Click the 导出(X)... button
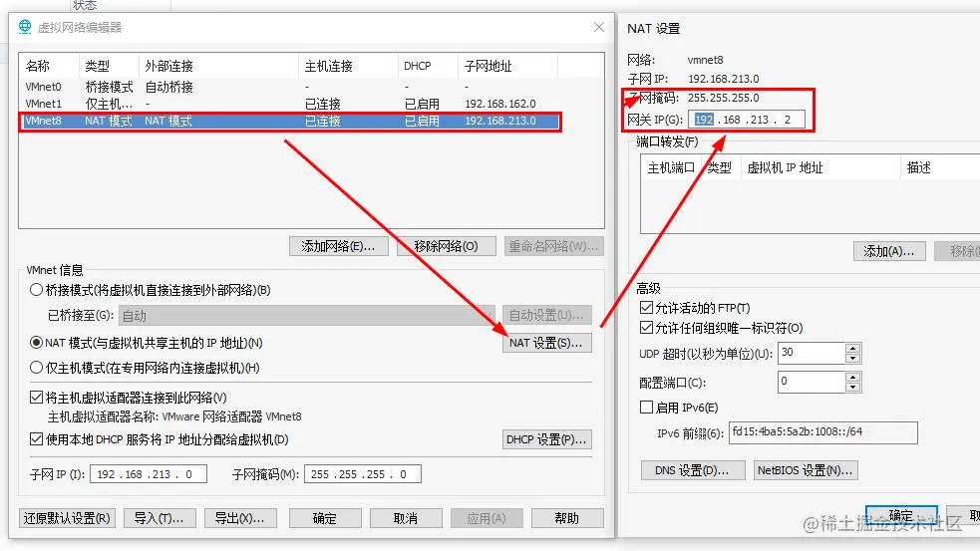 click(x=240, y=518)
